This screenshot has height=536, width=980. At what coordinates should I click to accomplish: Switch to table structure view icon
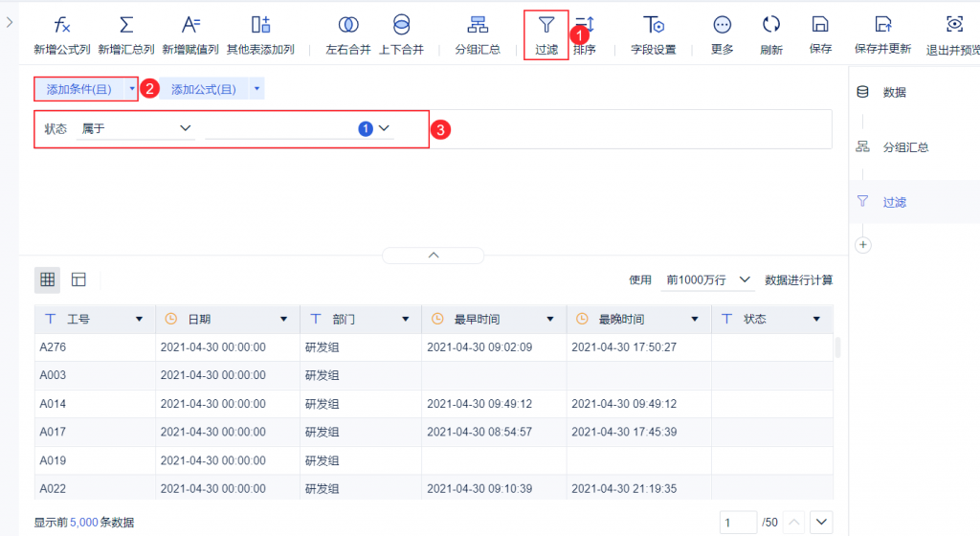[x=78, y=279]
